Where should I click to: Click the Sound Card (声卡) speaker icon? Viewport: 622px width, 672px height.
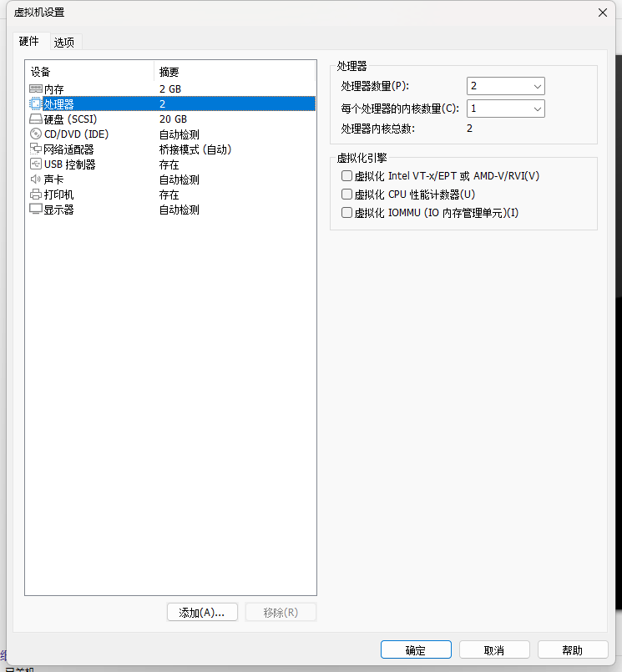[36, 179]
